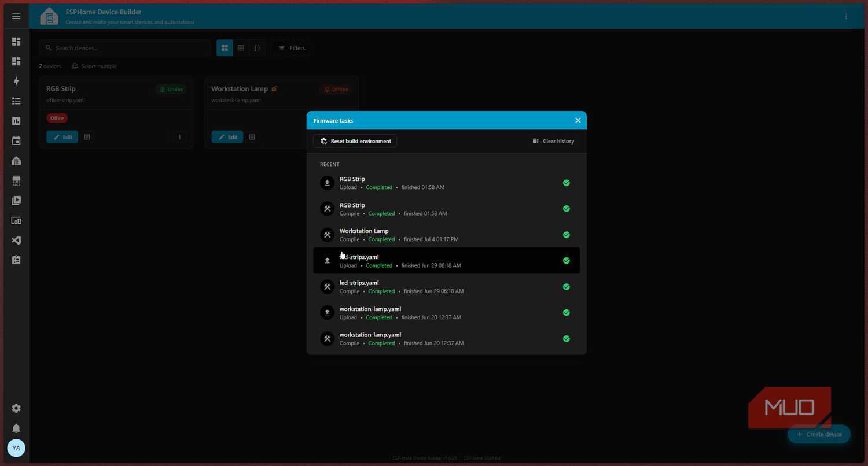Image resolution: width=868 pixels, height=466 pixels.
Task: Click Edit on the Workstation Lamp card
Action: click(x=227, y=137)
